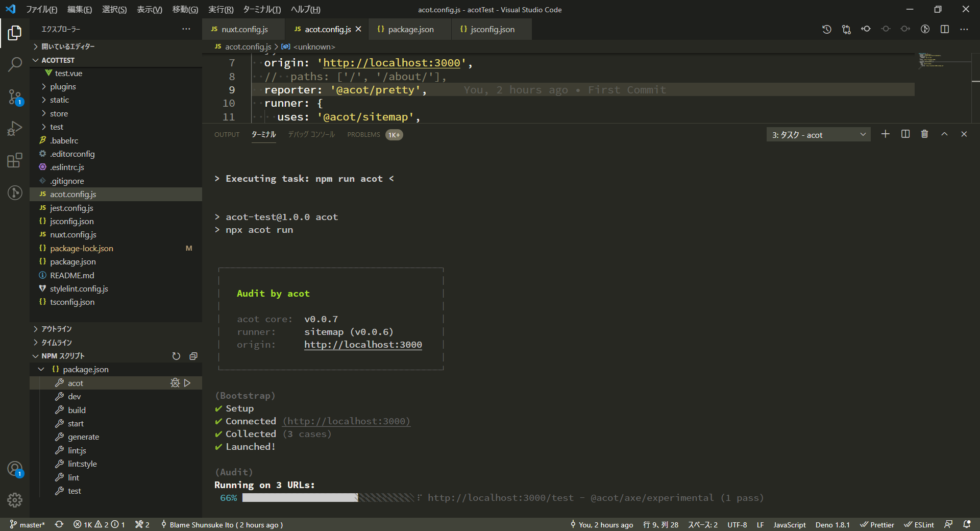Toggle ESLint status in status bar
980x531 pixels.
(919, 524)
